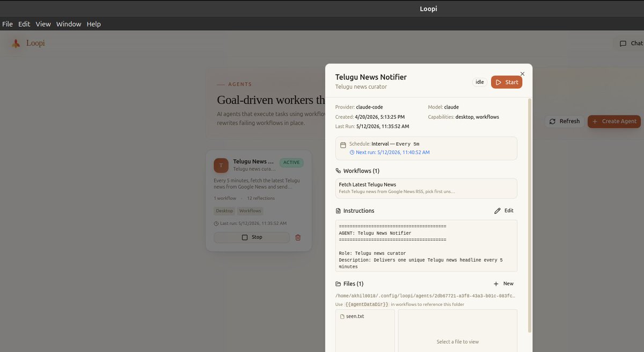This screenshot has width=644, height=352.
Task: Edit the agent instructions
Action: click(x=504, y=211)
